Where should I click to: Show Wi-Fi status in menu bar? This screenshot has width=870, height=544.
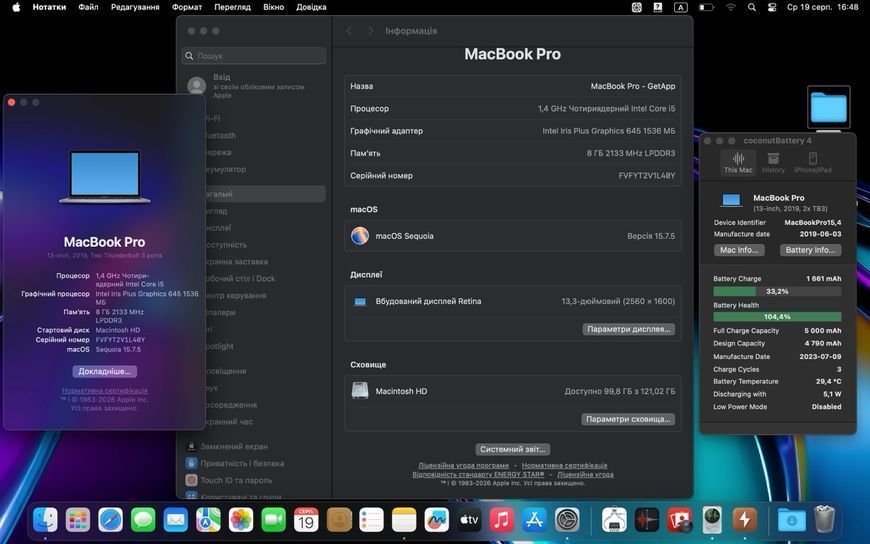click(731, 7)
